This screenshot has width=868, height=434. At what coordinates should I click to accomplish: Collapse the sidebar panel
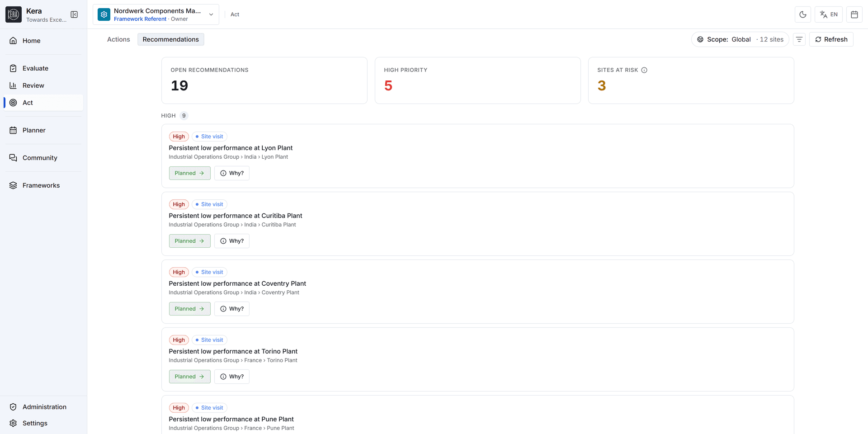(x=74, y=14)
